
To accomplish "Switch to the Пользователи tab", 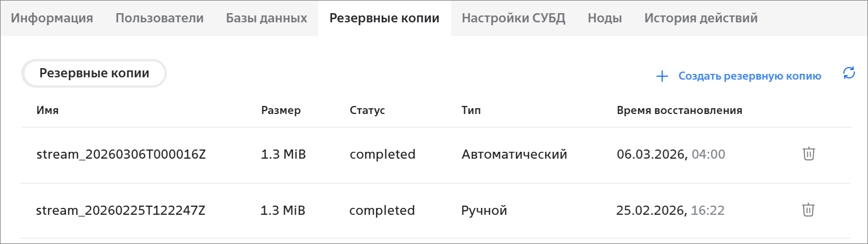I will click(159, 18).
